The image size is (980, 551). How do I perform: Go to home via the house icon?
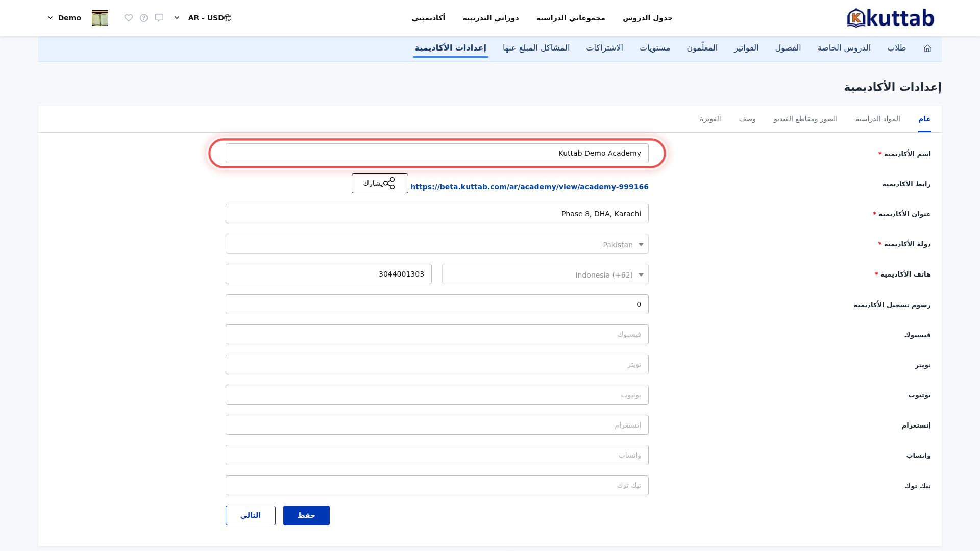[x=927, y=48]
